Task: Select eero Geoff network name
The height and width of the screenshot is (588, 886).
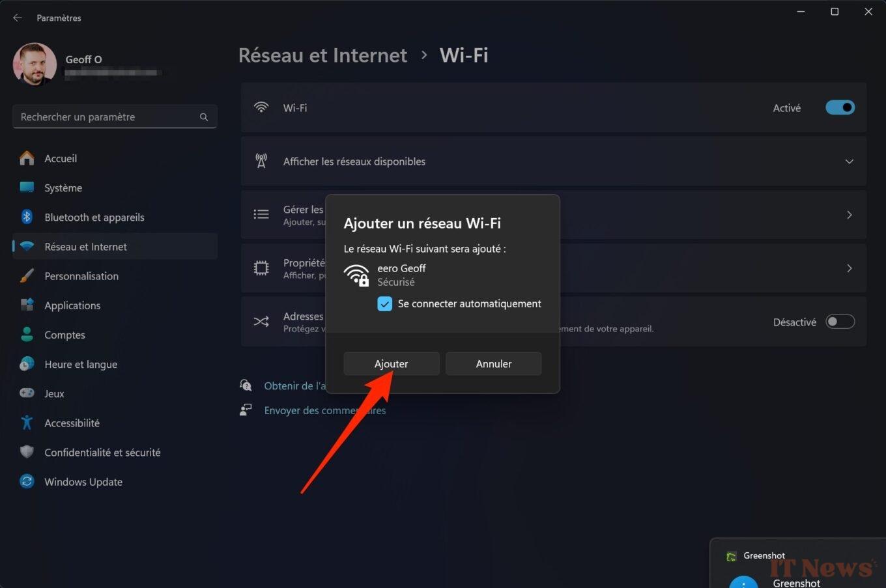Action: (401, 268)
